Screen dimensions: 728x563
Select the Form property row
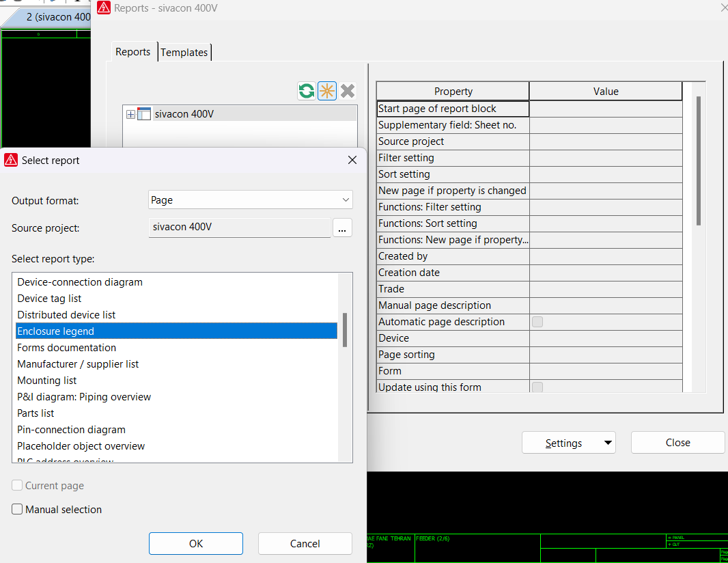click(x=529, y=371)
